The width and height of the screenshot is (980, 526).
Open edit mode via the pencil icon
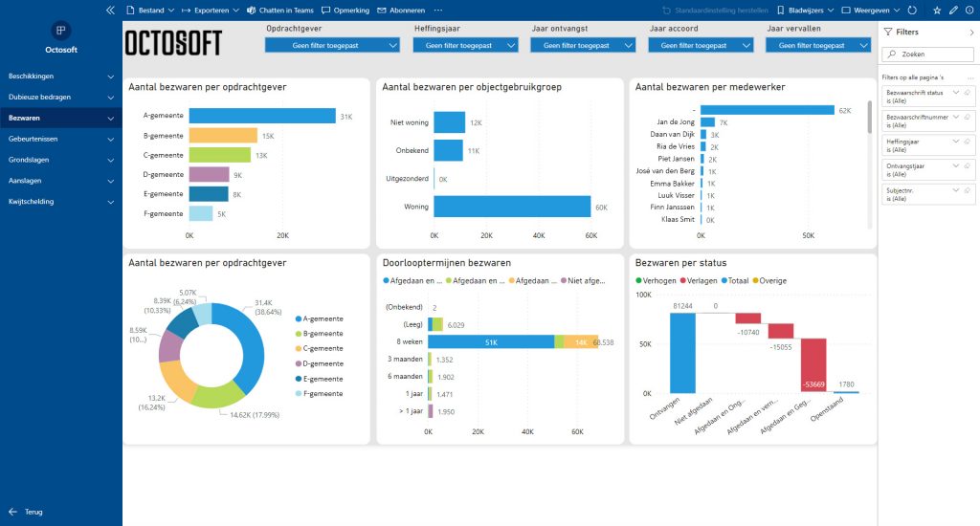[x=953, y=10]
